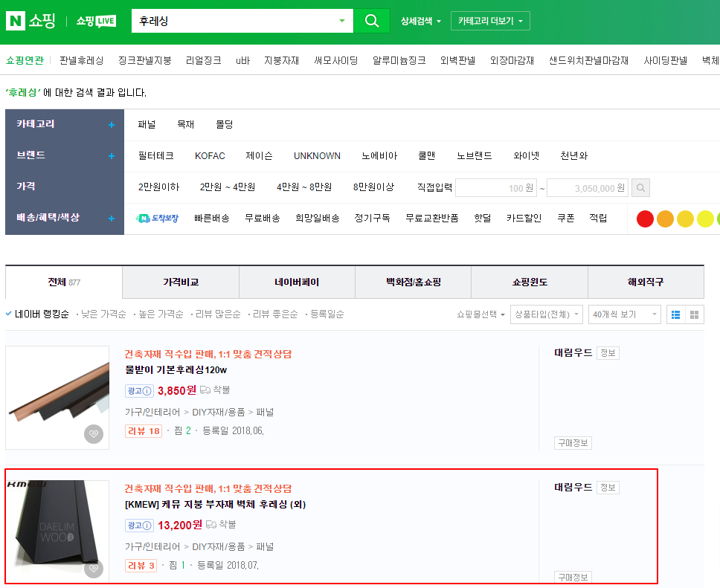Click the magnifier next to price input fields
Viewport: 720px width, 588px height.
click(x=640, y=187)
